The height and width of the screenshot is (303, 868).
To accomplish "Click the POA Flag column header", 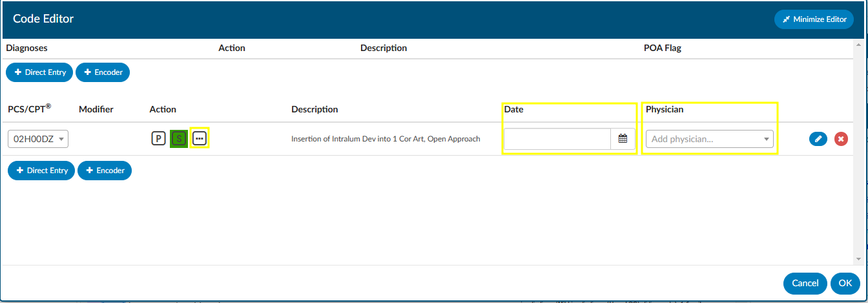I will [x=663, y=48].
